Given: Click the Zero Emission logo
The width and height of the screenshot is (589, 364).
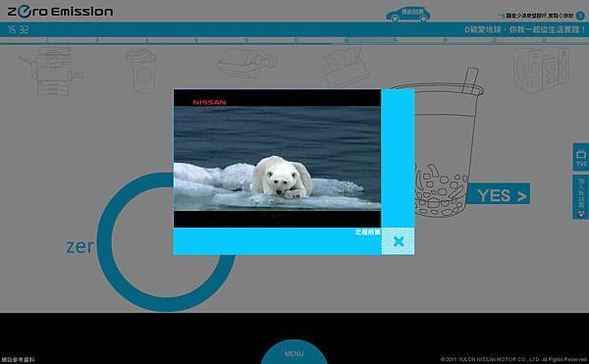Looking at the screenshot, I should pyautogui.click(x=60, y=11).
